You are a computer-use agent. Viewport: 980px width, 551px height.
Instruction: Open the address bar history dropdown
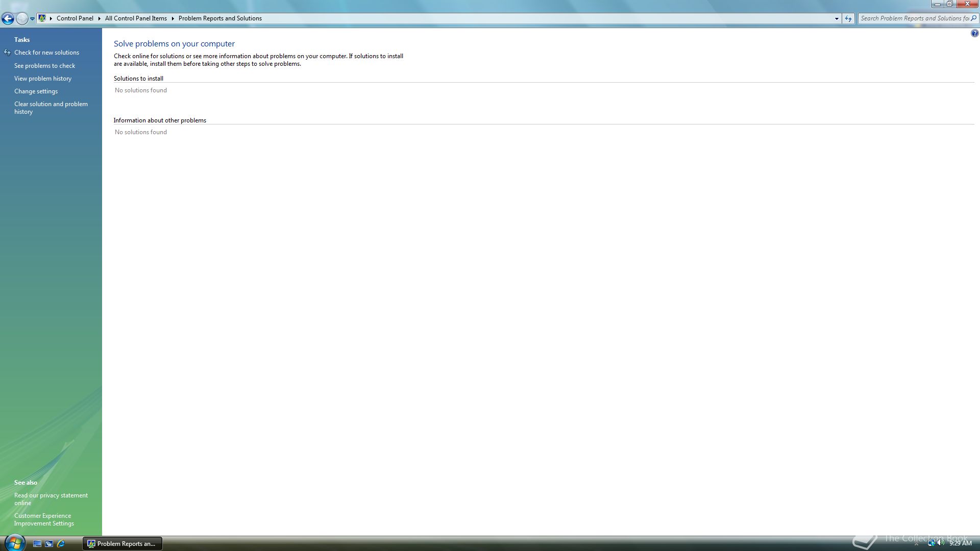[837, 18]
